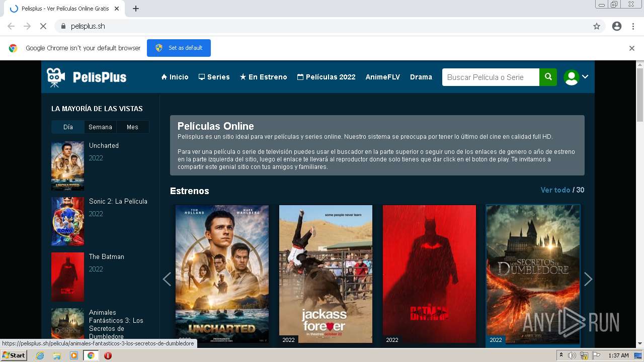Click the Set as default button

tap(179, 48)
